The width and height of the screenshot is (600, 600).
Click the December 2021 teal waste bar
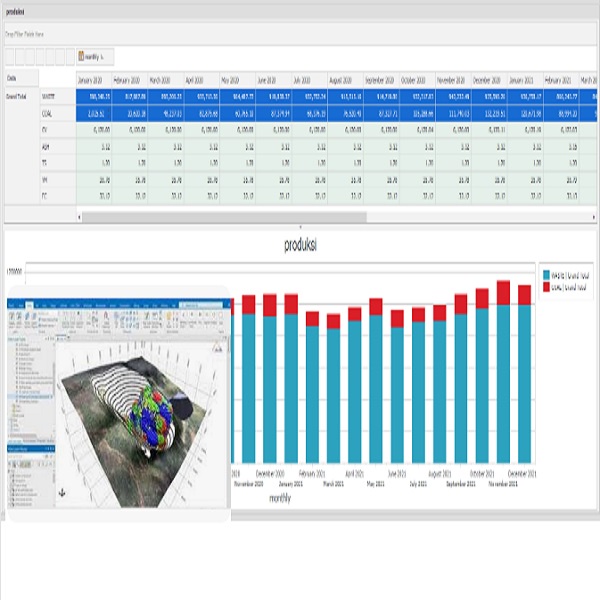[x=524, y=384]
